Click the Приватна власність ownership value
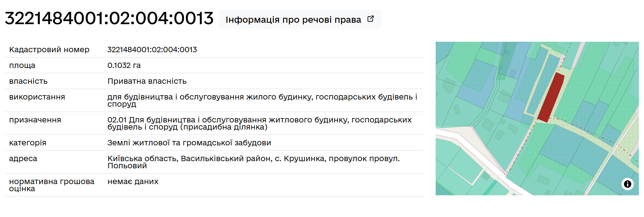644x217 pixels. (147, 81)
